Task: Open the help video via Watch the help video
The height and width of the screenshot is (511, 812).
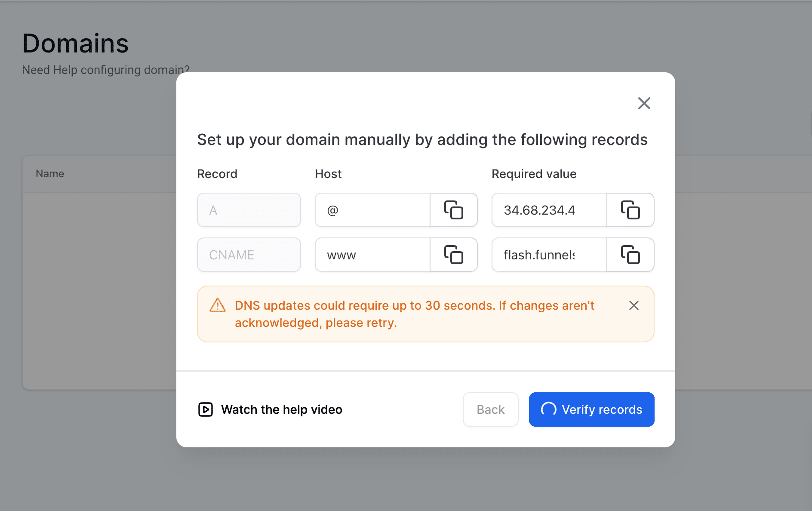Action: 282,409
